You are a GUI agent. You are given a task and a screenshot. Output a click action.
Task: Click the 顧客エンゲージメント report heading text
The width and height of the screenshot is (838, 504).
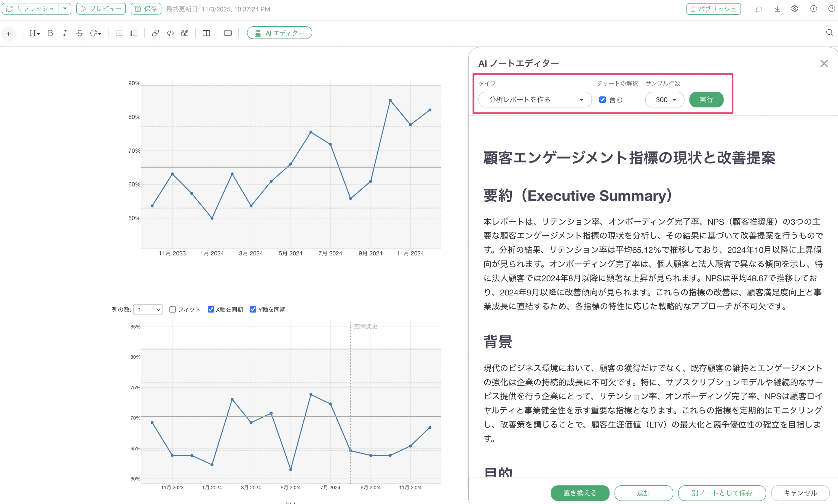tap(629, 158)
